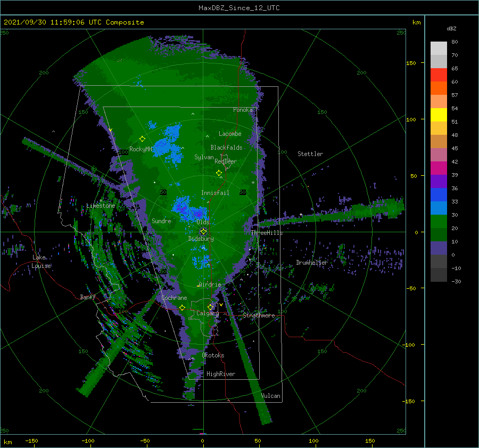Image resolution: width=479 pixels, height=448 pixels.
Task: Click the dBZ legend heading
Action: pos(451,28)
